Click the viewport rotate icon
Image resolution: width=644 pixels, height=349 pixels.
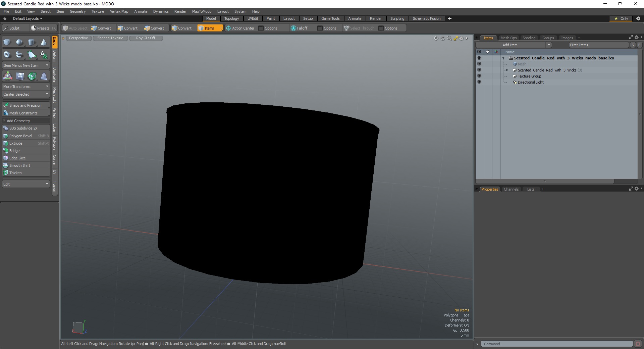pos(442,38)
